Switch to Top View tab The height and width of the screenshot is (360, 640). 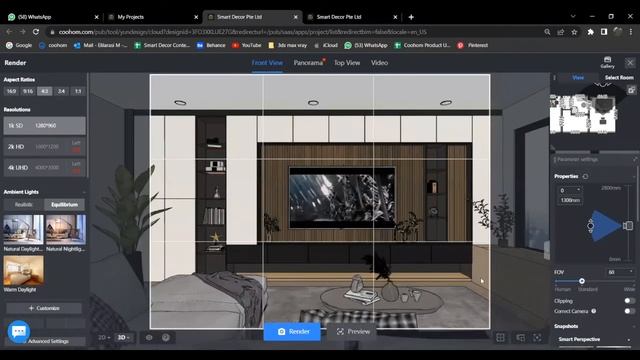(347, 63)
